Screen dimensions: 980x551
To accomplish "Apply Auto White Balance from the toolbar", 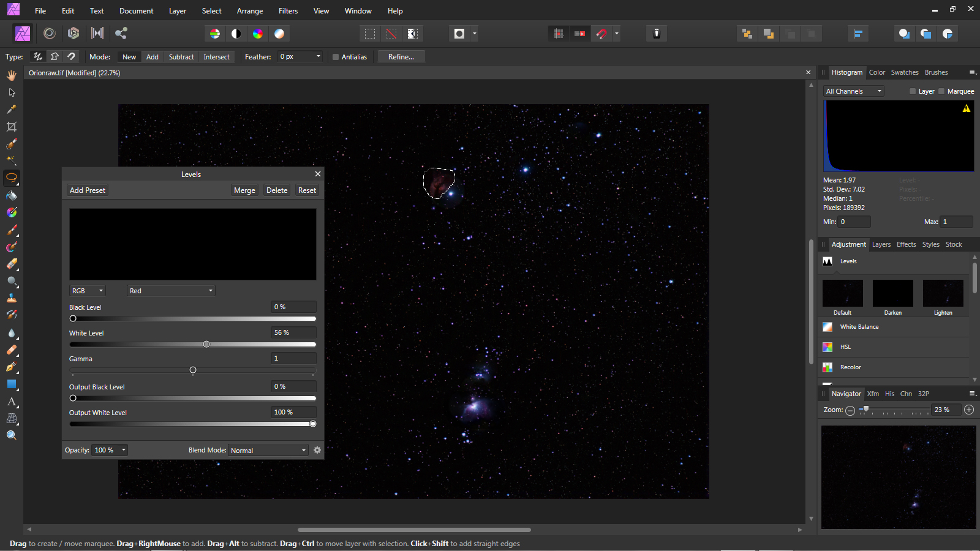I will 279,34.
